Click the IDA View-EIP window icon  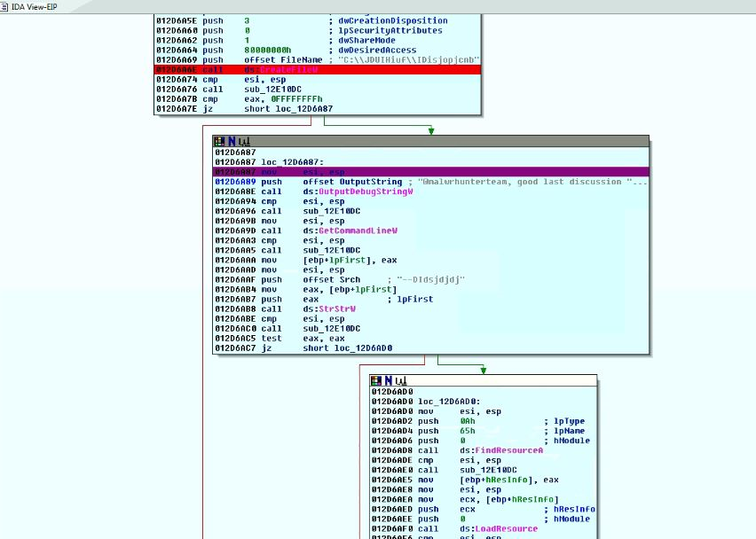[5, 6]
